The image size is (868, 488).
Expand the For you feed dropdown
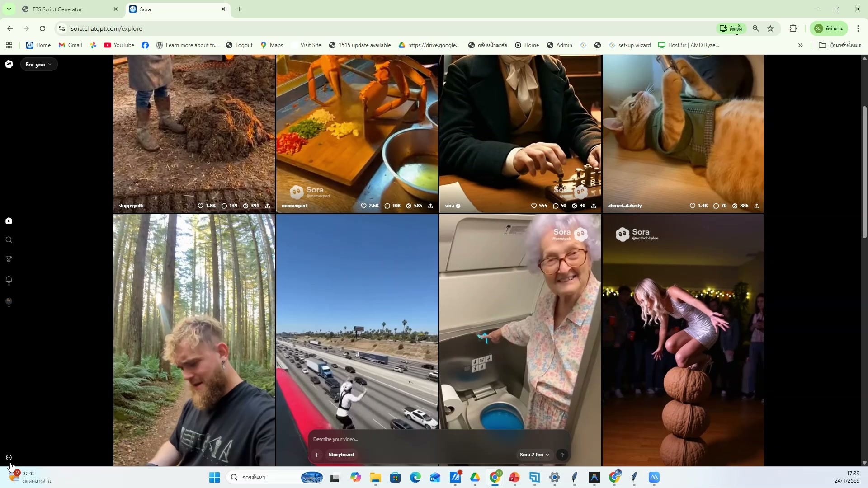(x=38, y=65)
